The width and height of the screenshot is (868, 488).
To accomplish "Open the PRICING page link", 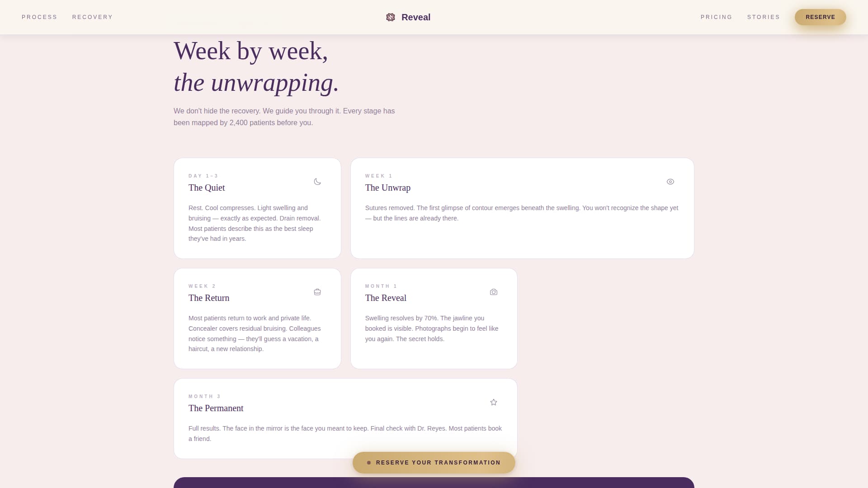I will tap(717, 17).
